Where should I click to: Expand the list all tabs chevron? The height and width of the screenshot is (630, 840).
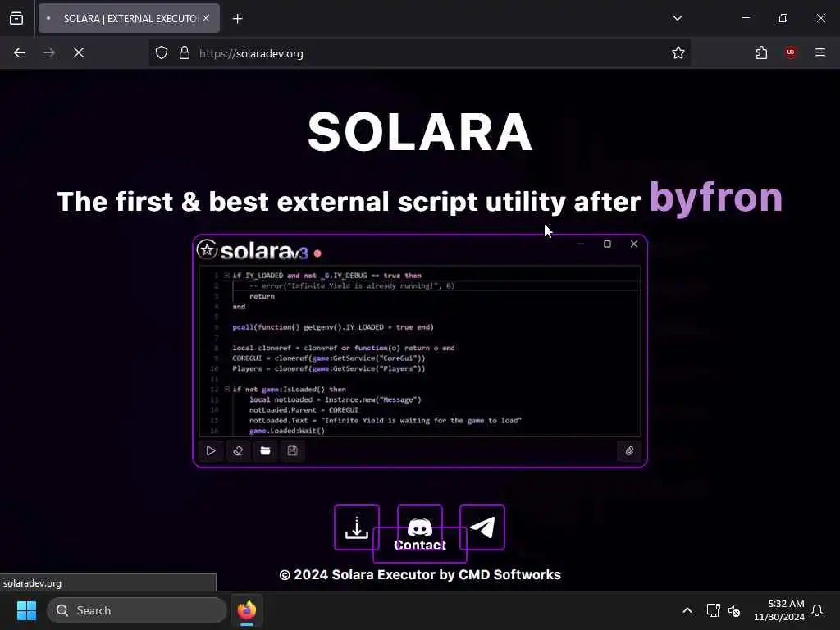coord(678,18)
